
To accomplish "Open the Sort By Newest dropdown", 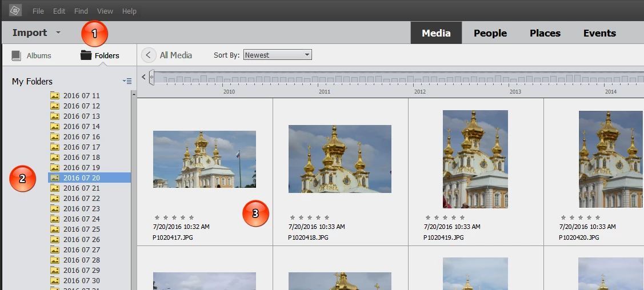I will (278, 55).
